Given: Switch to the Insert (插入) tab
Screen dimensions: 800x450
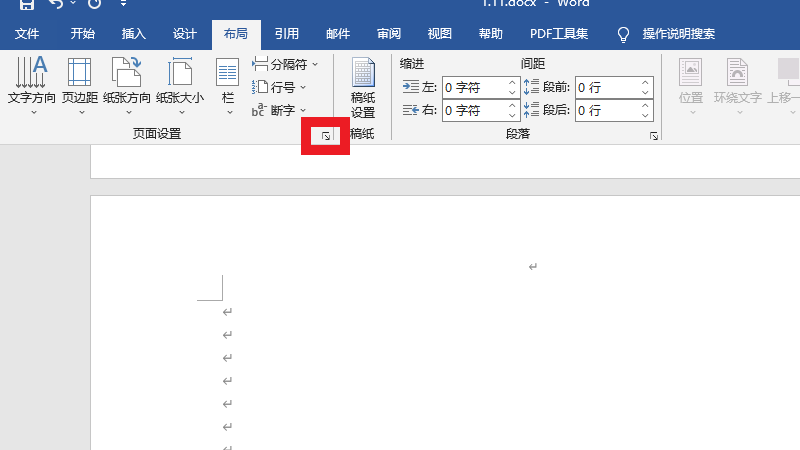Looking at the screenshot, I should [133, 34].
